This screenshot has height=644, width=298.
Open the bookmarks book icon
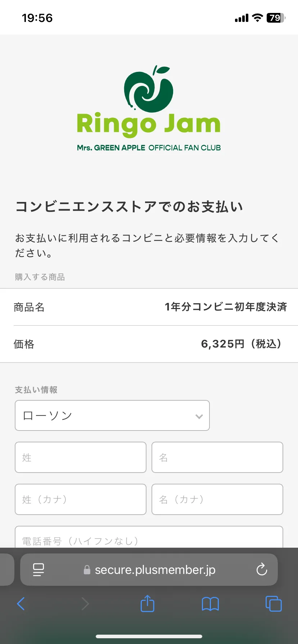pyautogui.click(x=210, y=604)
